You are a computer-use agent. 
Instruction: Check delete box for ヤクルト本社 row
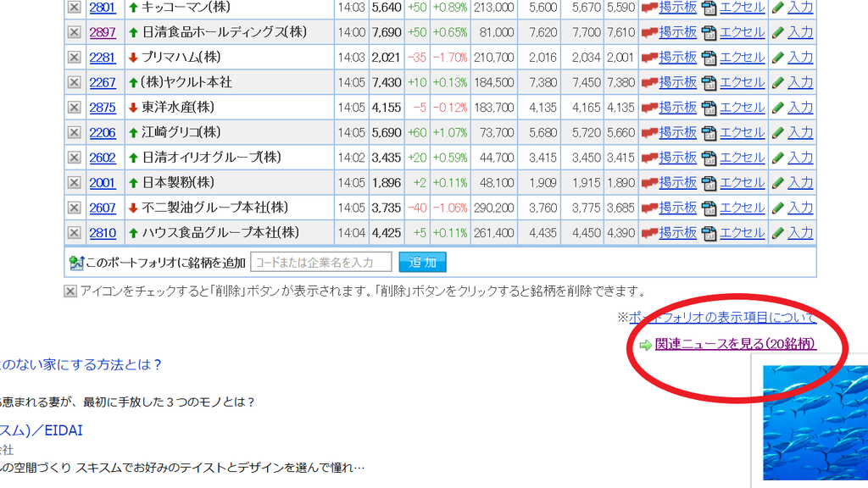[75, 82]
